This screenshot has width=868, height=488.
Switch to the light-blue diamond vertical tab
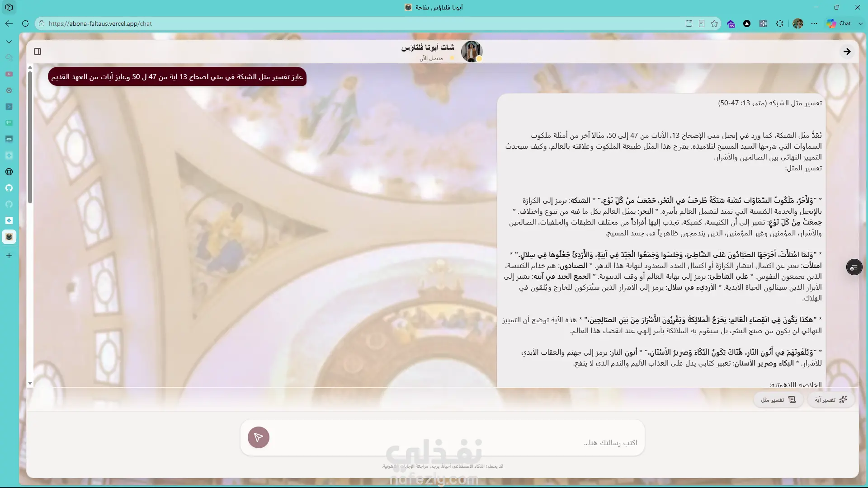[9, 155]
